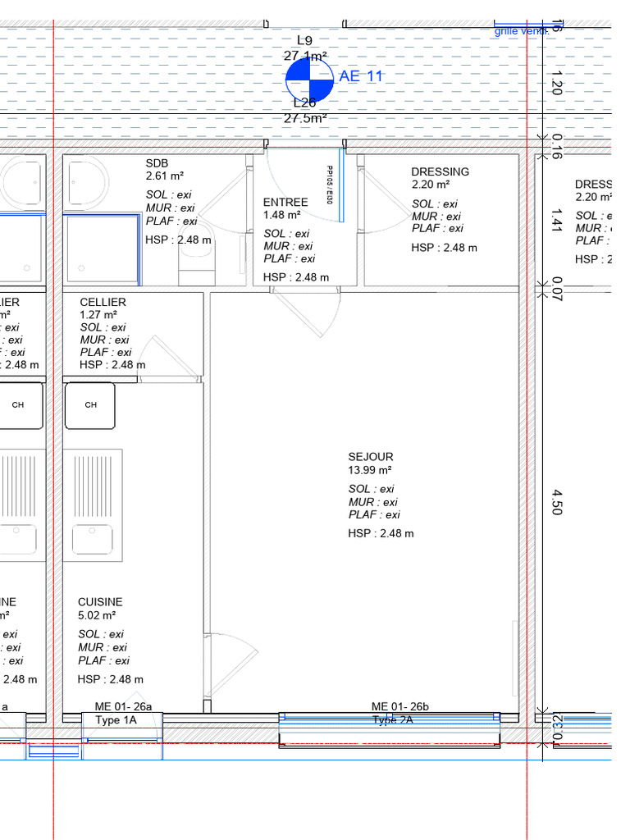Image resolution: width=630 pixels, height=840 pixels.
Task: Click the fully visible DRESSING room name
Action: click(x=441, y=172)
